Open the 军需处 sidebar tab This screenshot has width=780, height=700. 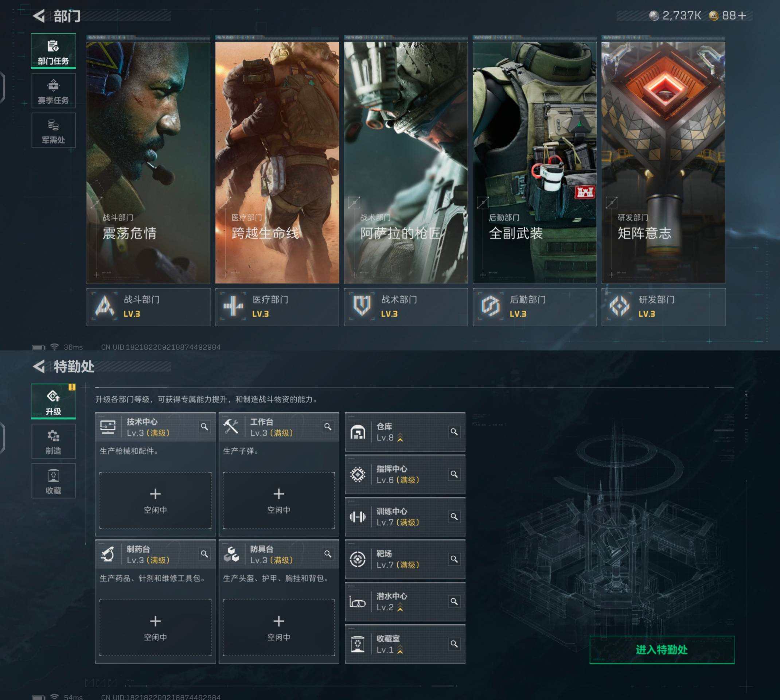pyautogui.click(x=54, y=131)
